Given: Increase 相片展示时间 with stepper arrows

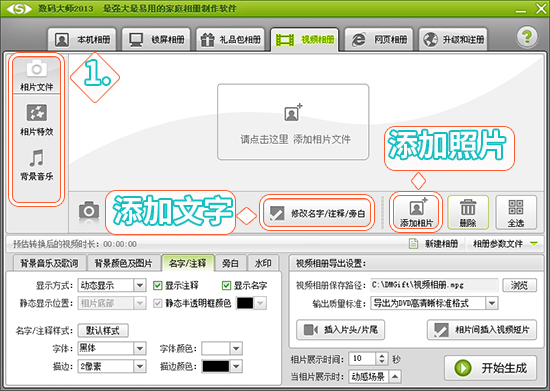Looking at the screenshot, I should [x=382, y=356].
